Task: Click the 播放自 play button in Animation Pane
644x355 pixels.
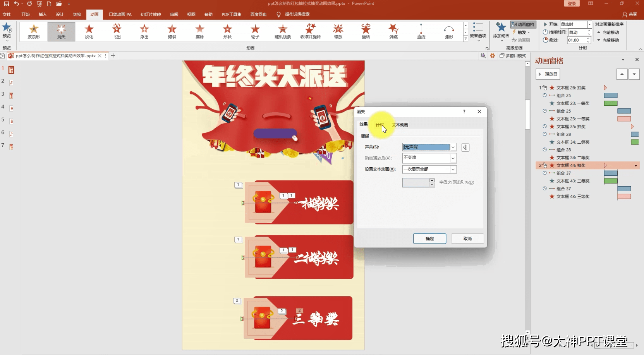Action: point(548,74)
